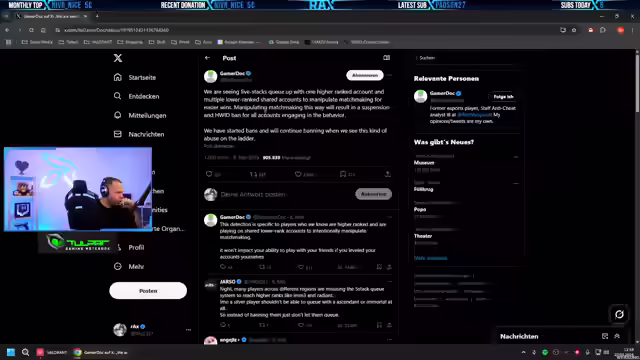
Task: Show hidden tray icons chevron
Action: point(524,352)
